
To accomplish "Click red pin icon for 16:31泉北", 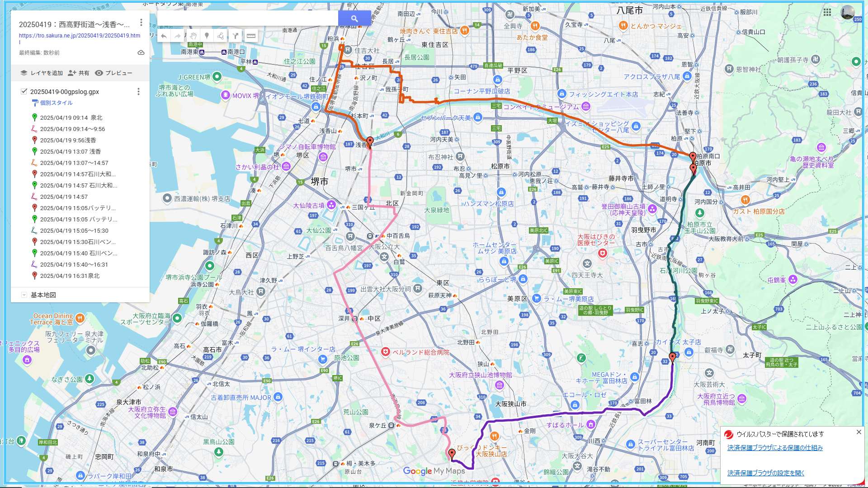I will pos(34,276).
